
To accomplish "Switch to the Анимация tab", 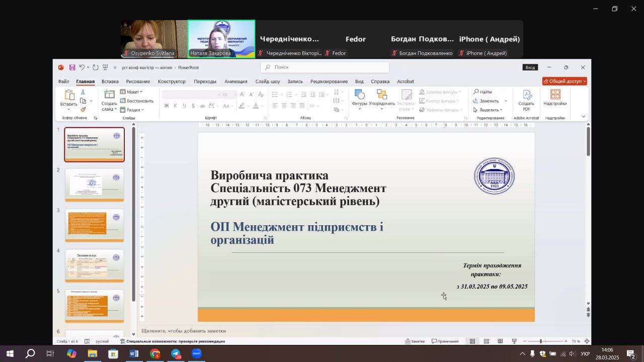I will 235,81.
